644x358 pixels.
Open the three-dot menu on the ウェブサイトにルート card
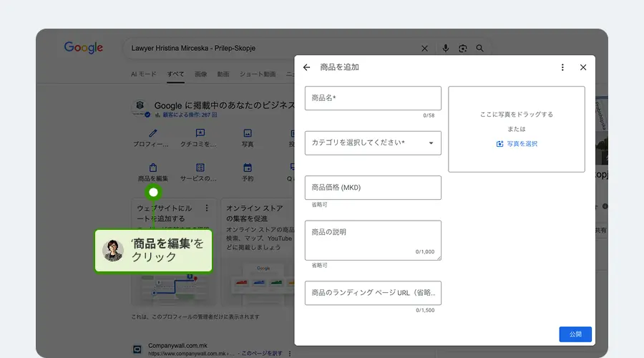[207, 208]
